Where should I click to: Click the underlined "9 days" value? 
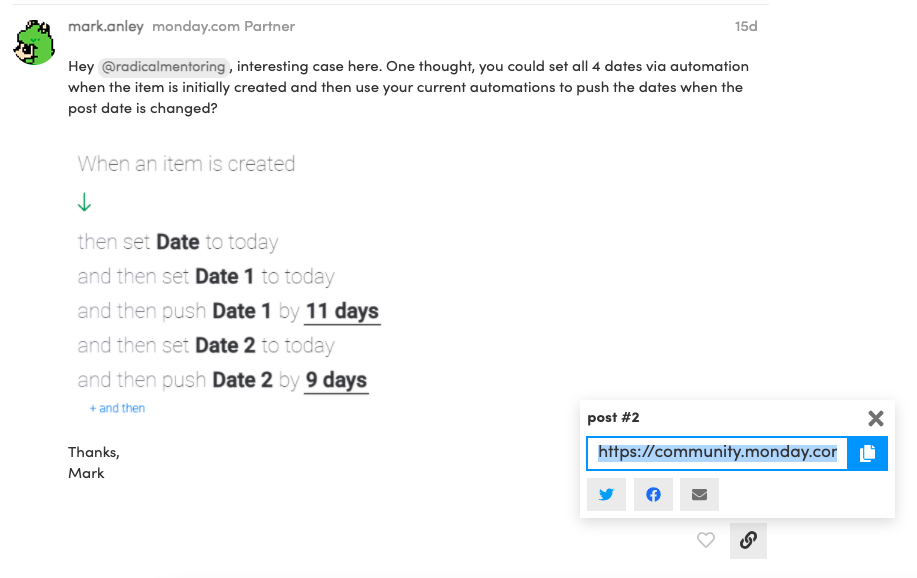[336, 380]
